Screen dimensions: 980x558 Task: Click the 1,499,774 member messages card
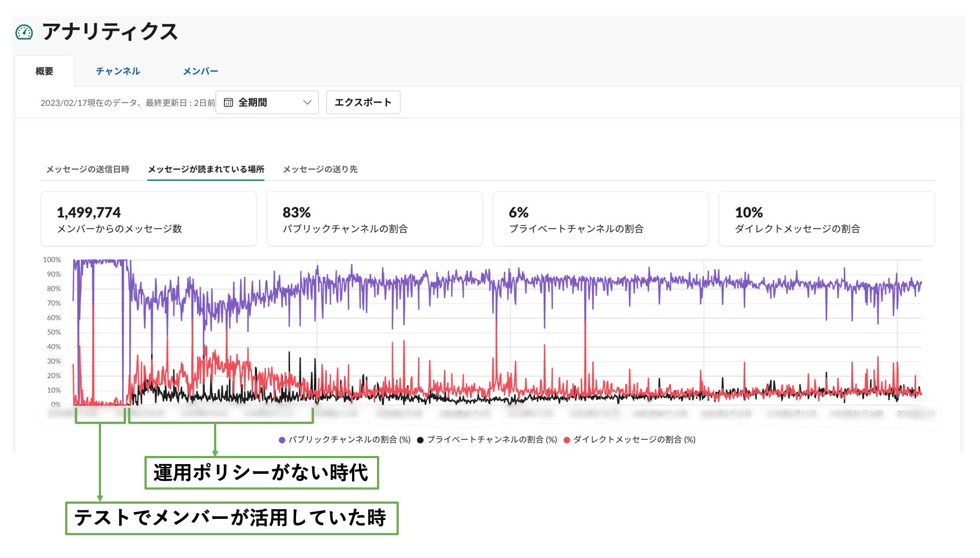tap(149, 219)
